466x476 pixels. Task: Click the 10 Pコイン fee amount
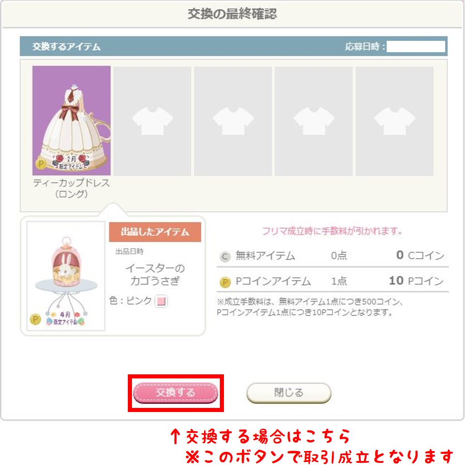point(417,281)
